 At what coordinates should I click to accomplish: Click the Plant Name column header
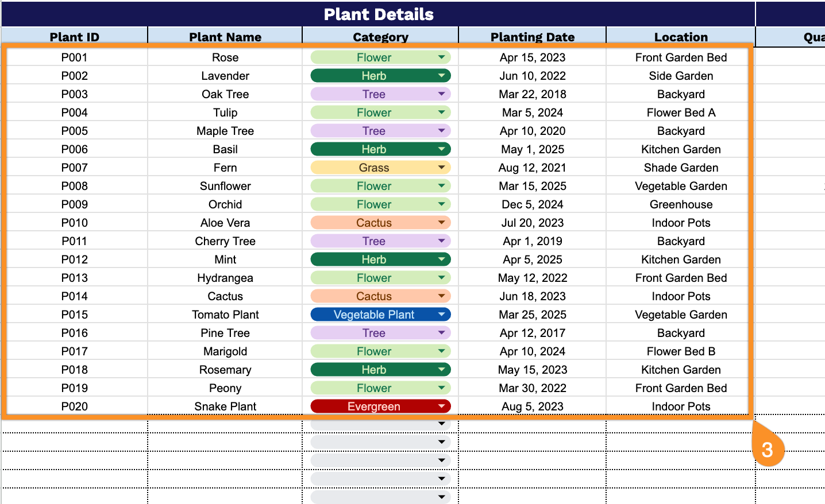point(225,36)
